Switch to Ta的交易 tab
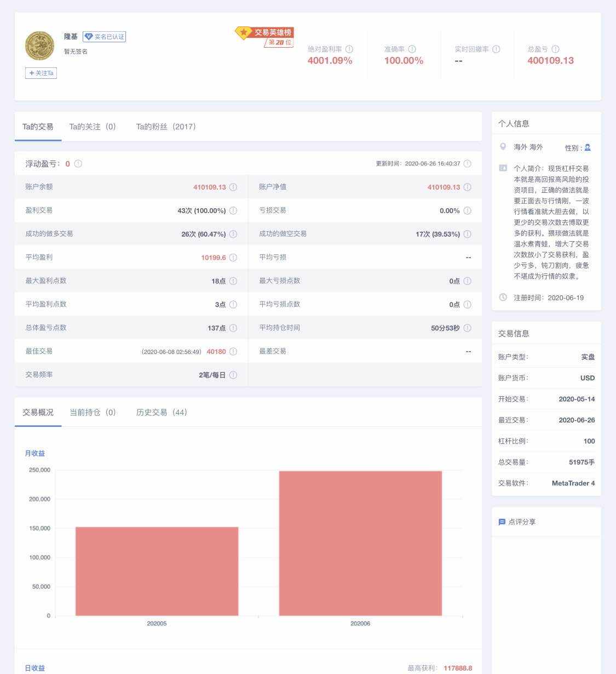Viewport: 616px width, 674px height. coord(38,127)
